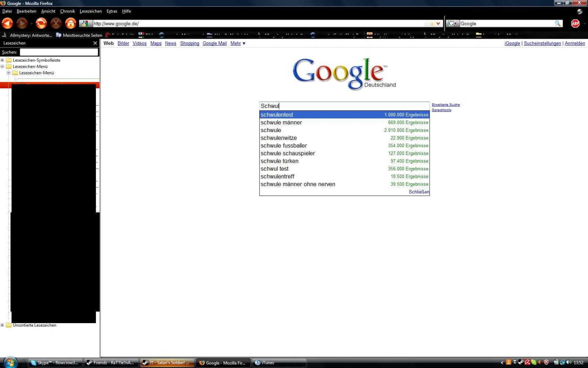
Task: Collapse the top-level Lesezeichen-Menü folder
Action: [2, 66]
